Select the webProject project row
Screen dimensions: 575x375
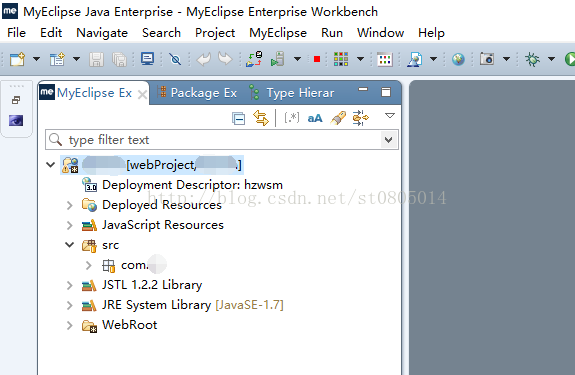pyautogui.click(x=151, y=165)
